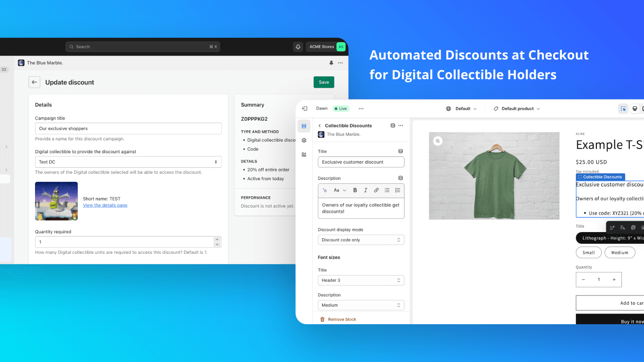Click the Save button
The image size is (644, 362).
(x=324, y=82)
